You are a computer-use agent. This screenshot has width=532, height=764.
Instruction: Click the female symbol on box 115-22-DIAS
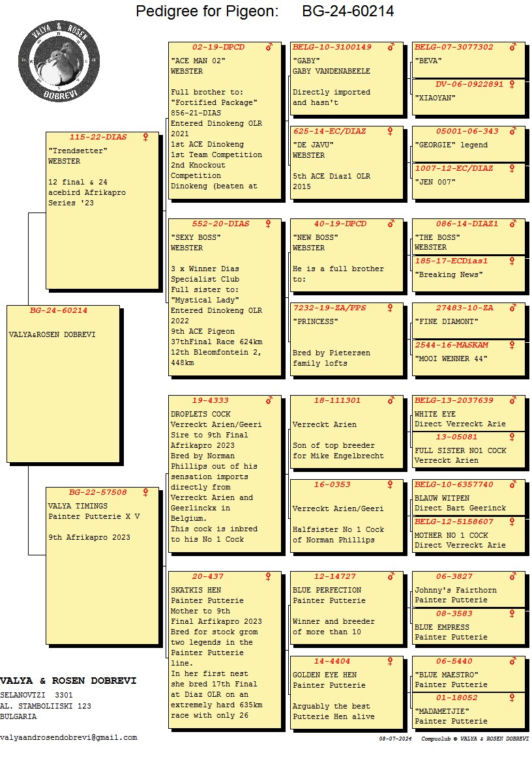(145, 138)
